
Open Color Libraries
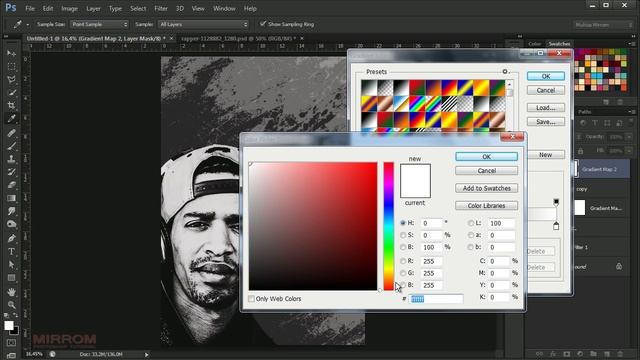(x=487, y=206)
